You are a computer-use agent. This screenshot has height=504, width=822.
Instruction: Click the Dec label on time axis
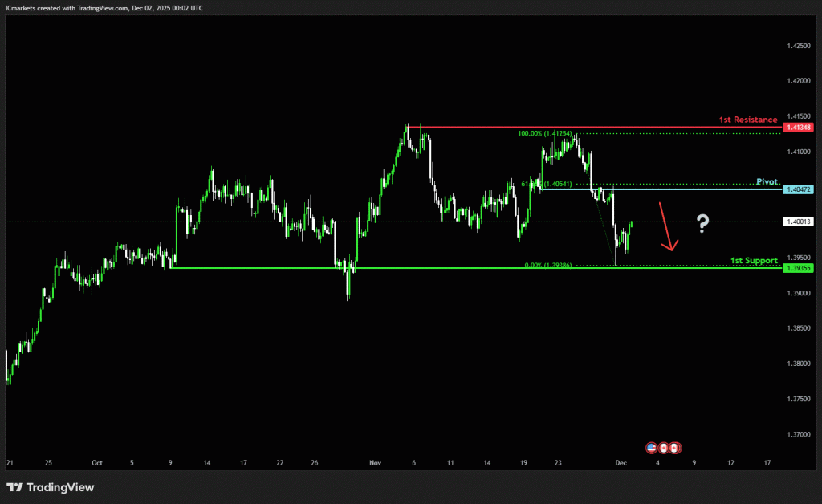click(621, 463)
